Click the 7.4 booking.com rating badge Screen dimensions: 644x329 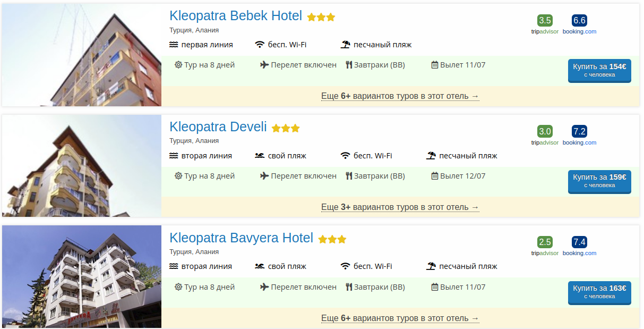(579, 242)
